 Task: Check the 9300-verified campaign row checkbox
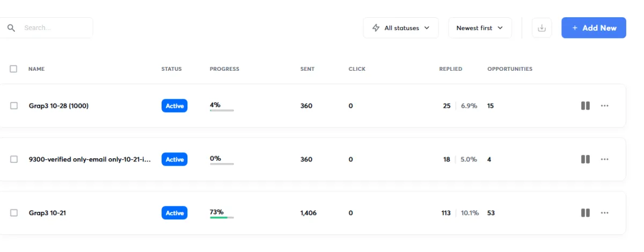(14, 159)
